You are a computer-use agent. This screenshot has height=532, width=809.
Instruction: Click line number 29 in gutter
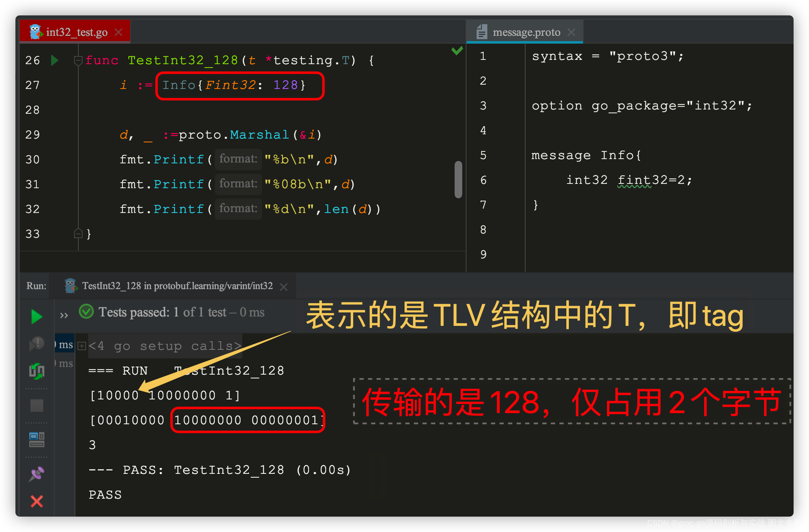[33, 135]
